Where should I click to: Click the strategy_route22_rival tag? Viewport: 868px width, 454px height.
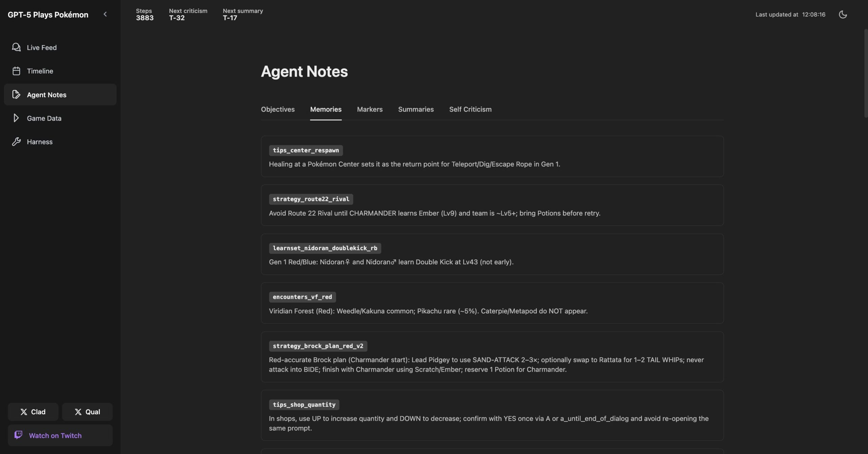point(311,199)
